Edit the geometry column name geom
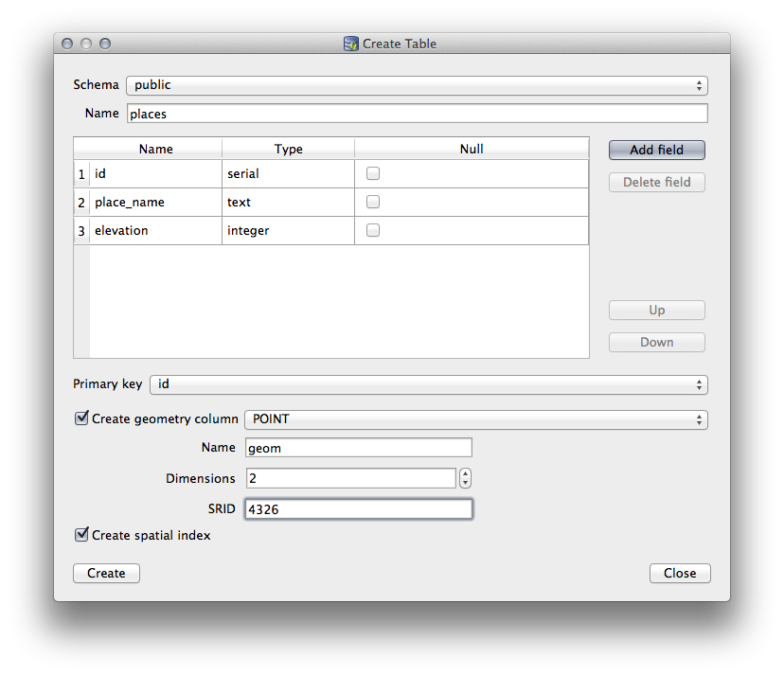Viewport: 784px width, 676px height. click(358, 447)
